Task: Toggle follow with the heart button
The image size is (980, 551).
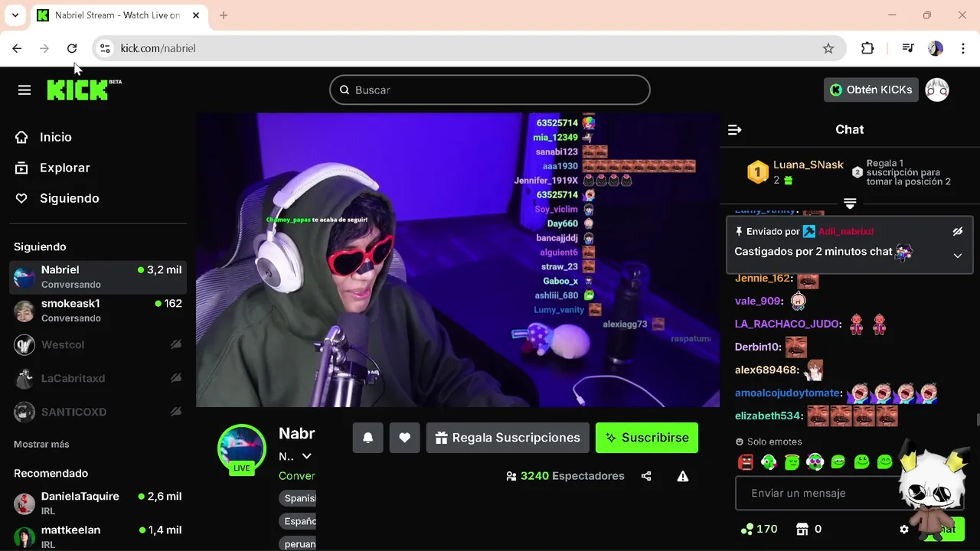Action: click(x=404, y=438)
